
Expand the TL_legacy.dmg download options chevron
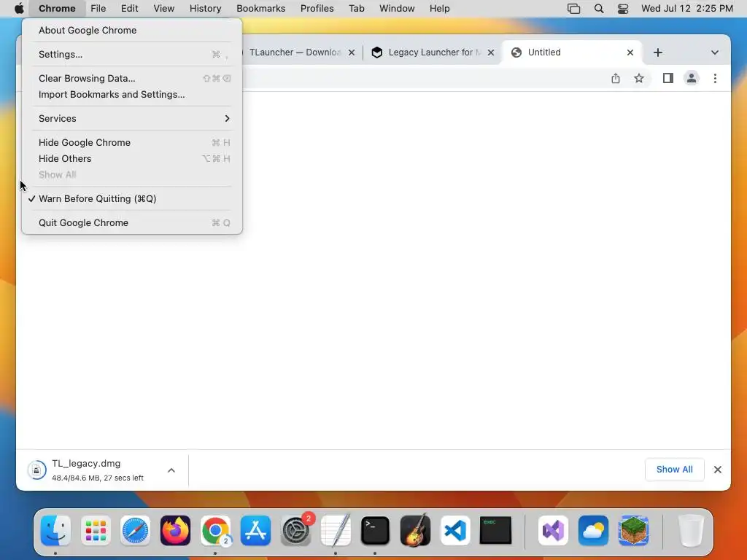click(171, 470)
